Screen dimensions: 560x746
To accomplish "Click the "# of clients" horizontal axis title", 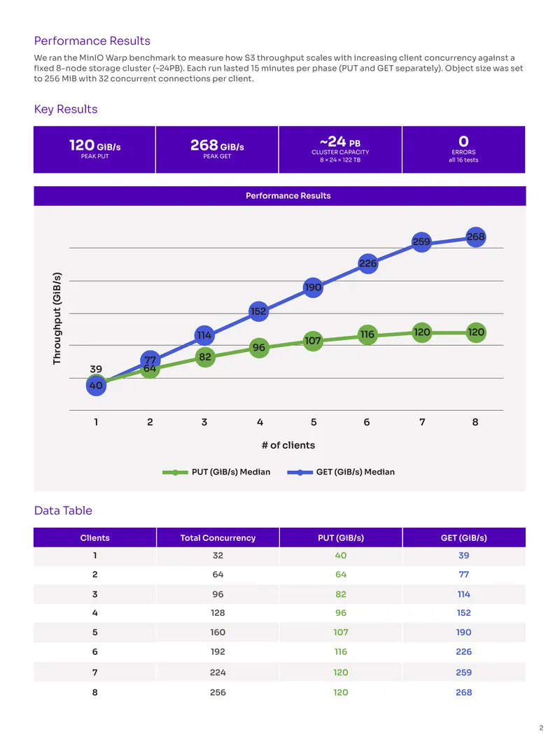I will [x=288, y=445].
